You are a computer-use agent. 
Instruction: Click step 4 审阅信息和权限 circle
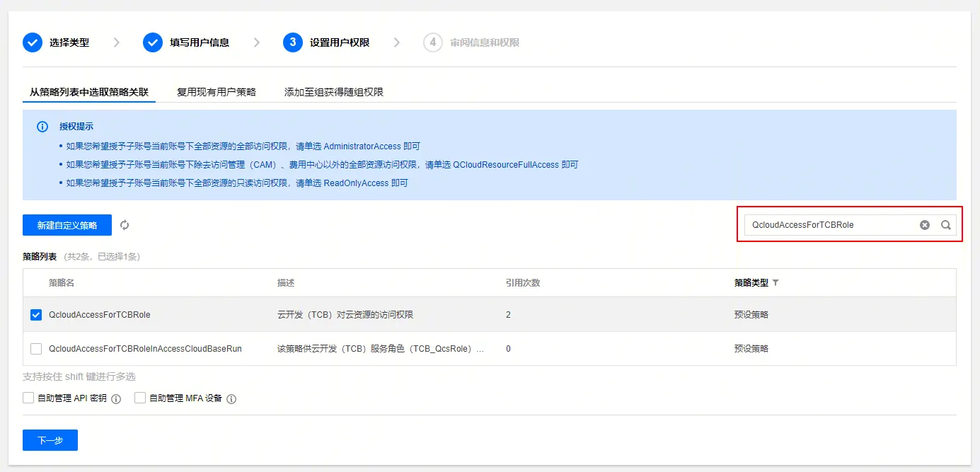pyautogui.click(x=433, y=42)
